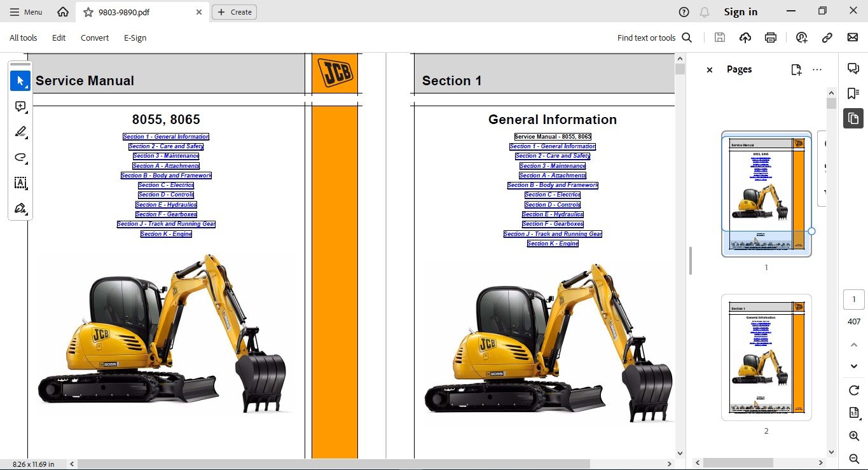Image resolution: width=868 pixels, height=470 pixels.
Task: Open the Menu hamburger button
Action: click(26, 12)
